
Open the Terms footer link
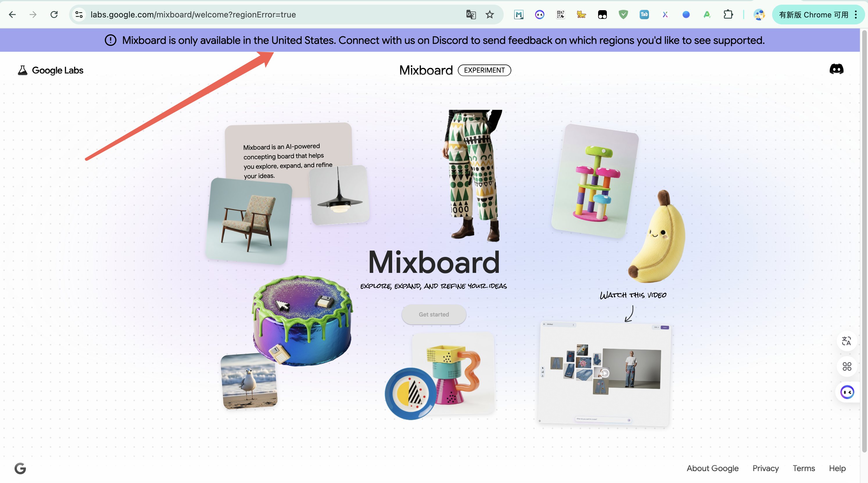click(x=804, y=468)
